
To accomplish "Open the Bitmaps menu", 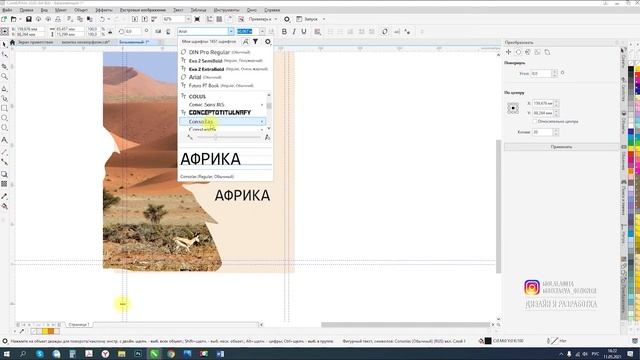I will (x=143, y=10).
